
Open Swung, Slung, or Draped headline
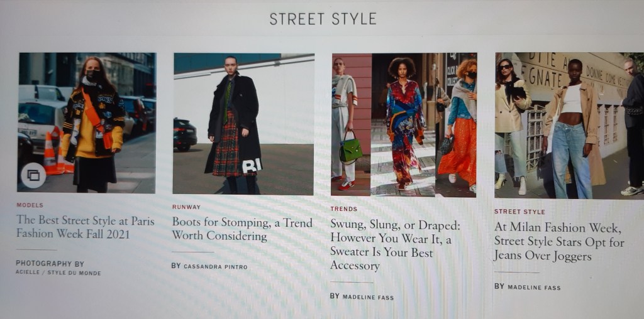tap(395, 245)
